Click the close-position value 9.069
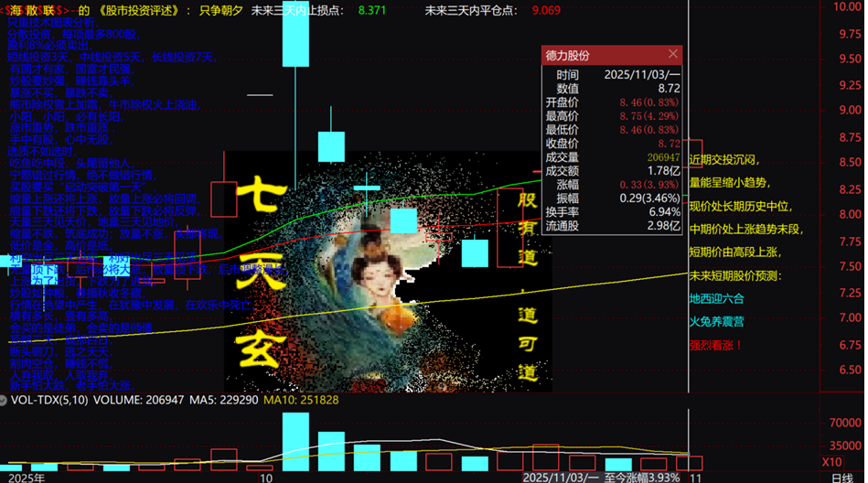This screenshot has width=868, height=483. [x=546, y=10]
